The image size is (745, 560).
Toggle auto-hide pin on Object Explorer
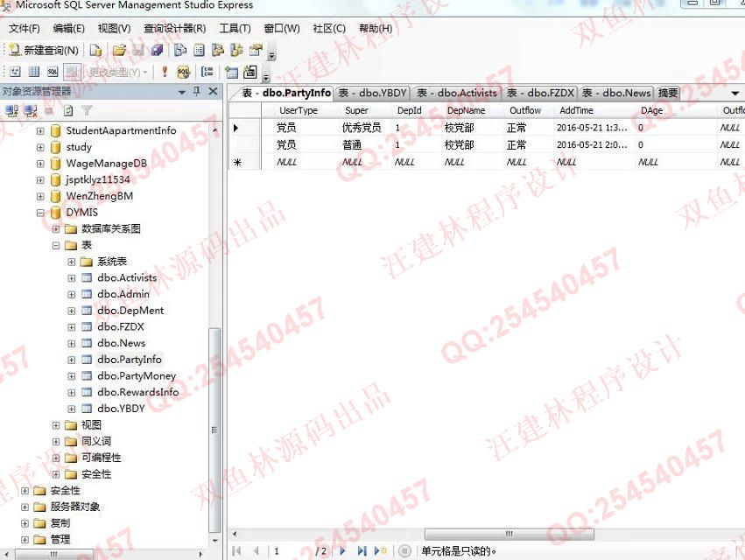197,91
